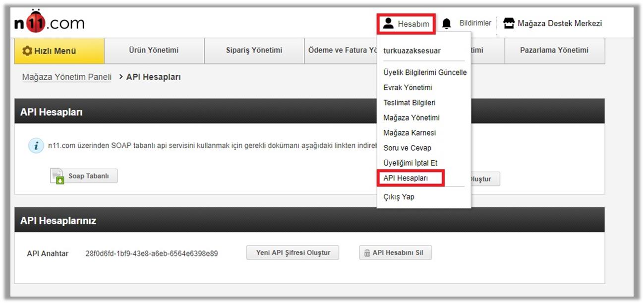Image resolution: width=644 pixels, height=304 pixels.
Task: Expand the Ödeme ve Fatura menu
Action: [x=341, y=51]
